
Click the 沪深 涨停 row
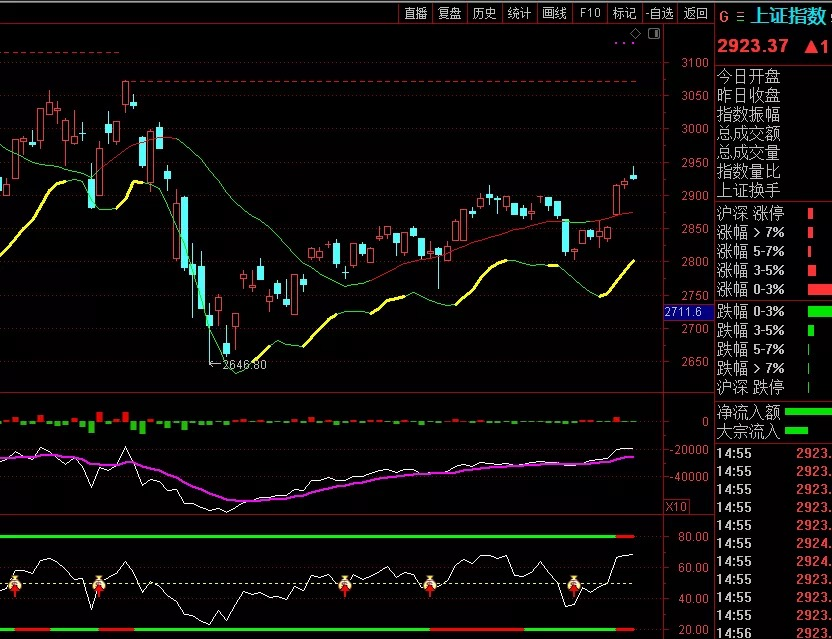[774, 213]
